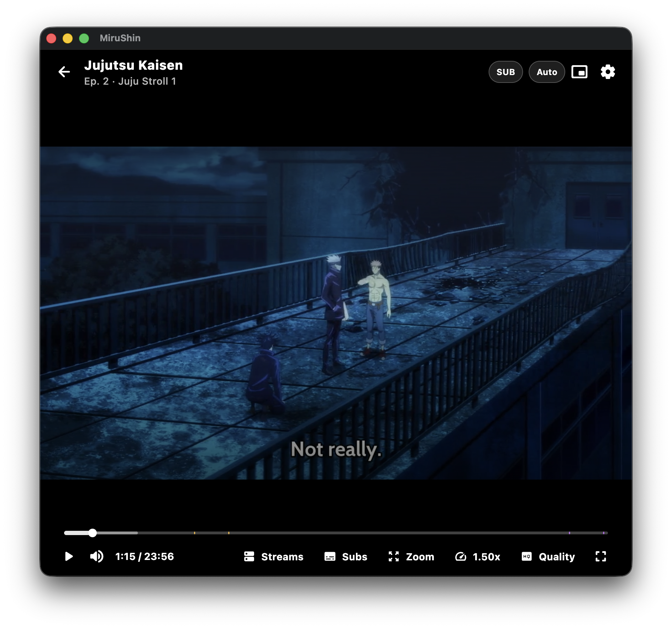Open the Subs subtitle menu
The width and height of the screenshot is (672, 629).
pos(346,556)
